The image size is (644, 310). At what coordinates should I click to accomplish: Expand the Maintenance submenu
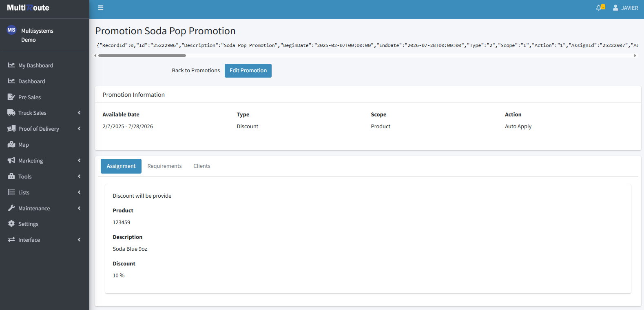tap(79, 208)
